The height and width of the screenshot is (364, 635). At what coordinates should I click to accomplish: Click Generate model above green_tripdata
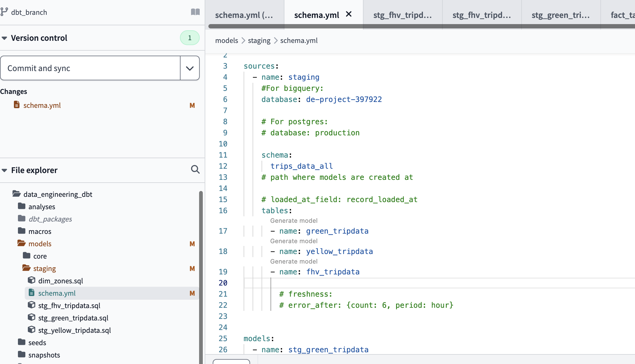tap(294, 221)
